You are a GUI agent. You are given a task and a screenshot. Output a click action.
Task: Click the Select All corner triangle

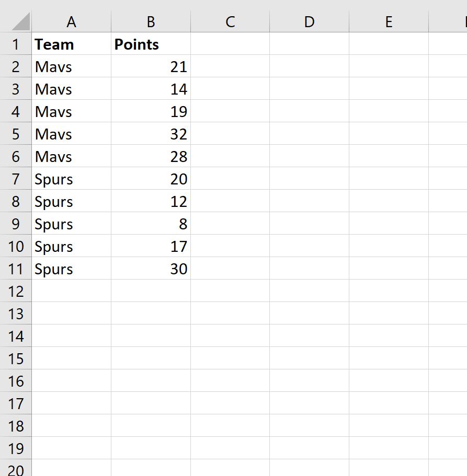click(x=21, y=21)
